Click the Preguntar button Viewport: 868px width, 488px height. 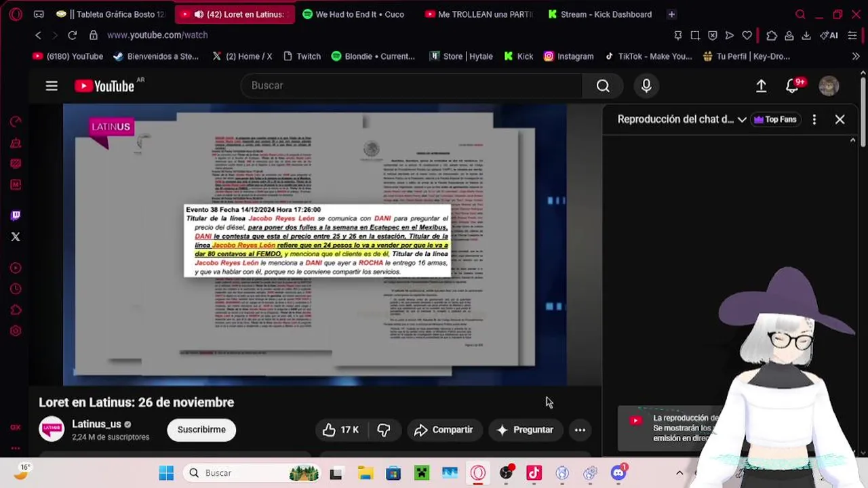pos(525,430)
